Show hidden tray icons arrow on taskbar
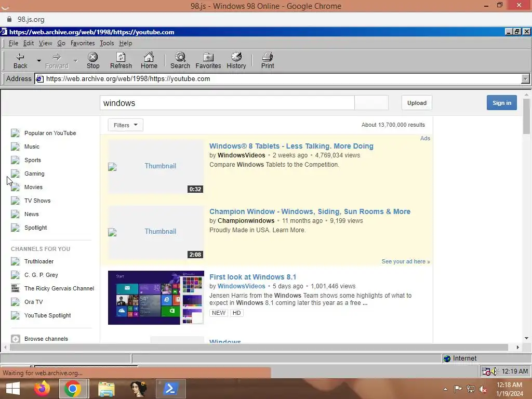 445,389
